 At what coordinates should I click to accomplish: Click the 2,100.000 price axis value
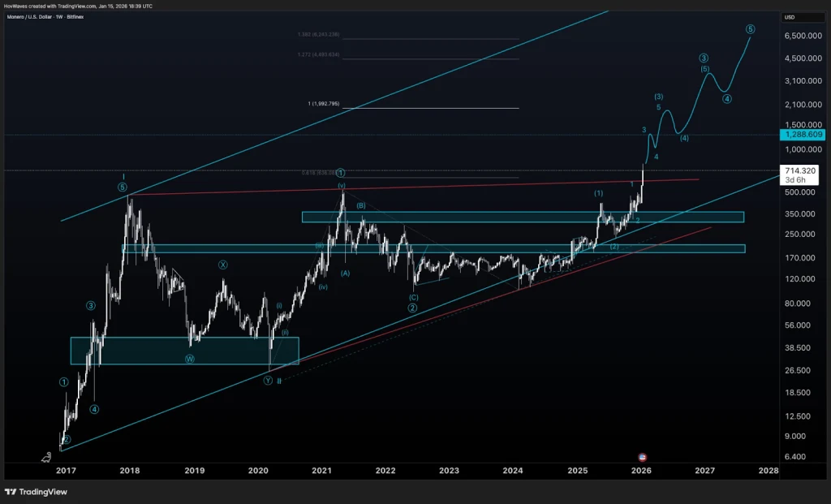tap(803, 105)
